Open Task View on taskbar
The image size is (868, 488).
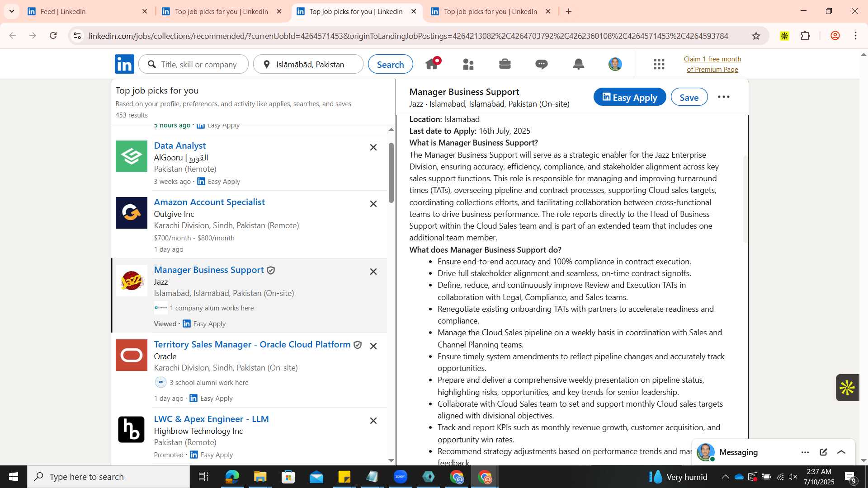[203, 477]
